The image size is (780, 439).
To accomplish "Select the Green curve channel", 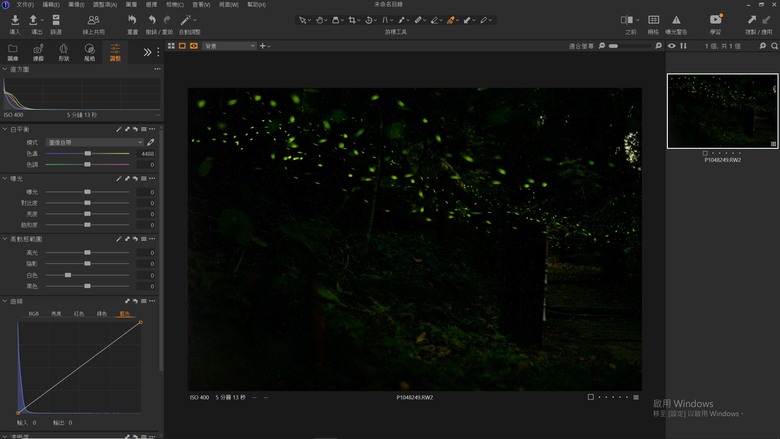I will click(x=101, y=314).
